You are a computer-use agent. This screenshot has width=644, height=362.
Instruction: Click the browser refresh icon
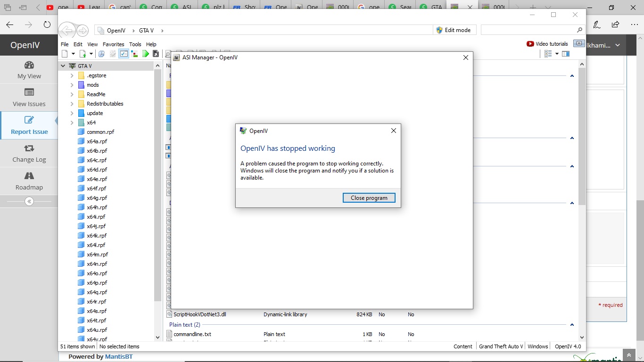[47, 25]
